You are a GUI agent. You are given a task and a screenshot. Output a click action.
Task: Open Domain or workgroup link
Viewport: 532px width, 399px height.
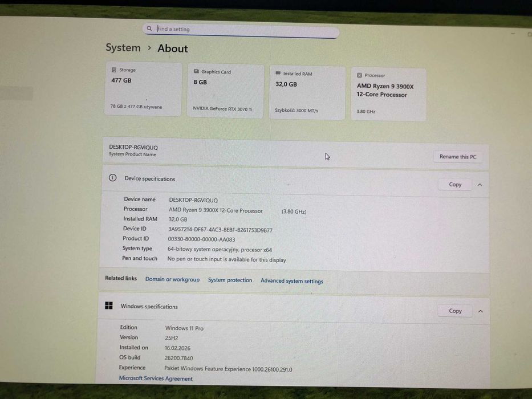point(172,279)
